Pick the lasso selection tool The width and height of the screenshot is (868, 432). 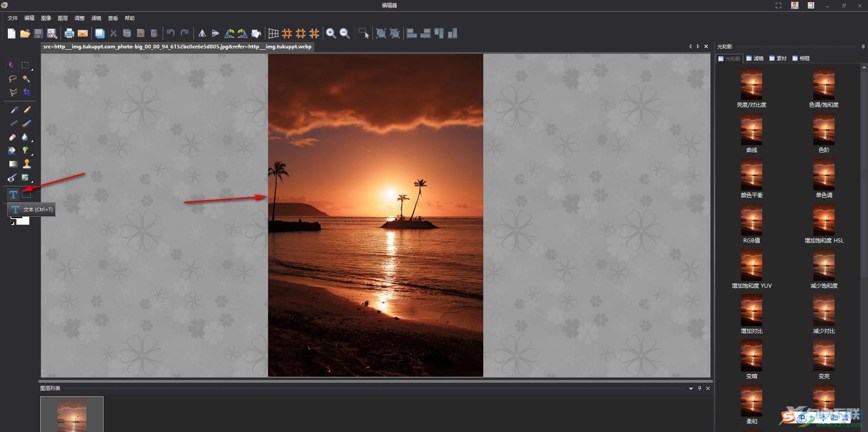click(13, 79)
